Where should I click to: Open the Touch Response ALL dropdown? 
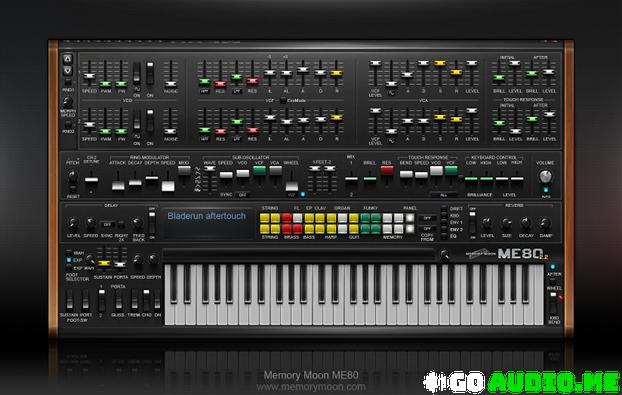443,195
